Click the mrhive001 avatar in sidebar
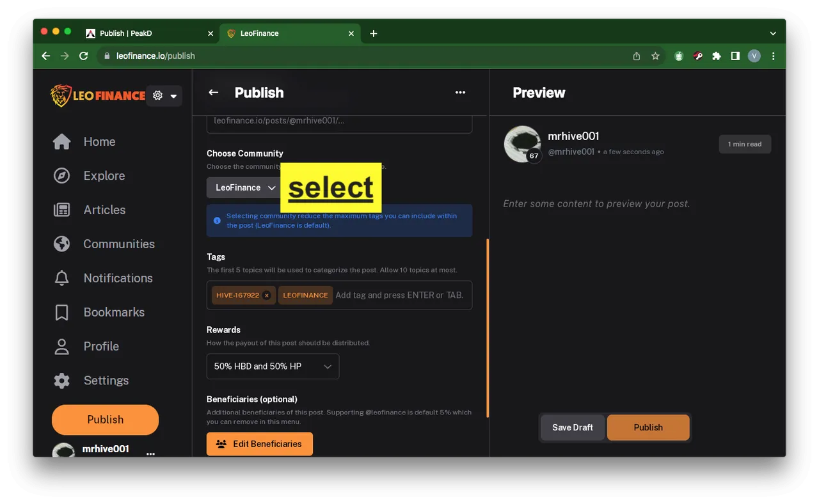Screen dimensions: 819x504 point(63,450)
